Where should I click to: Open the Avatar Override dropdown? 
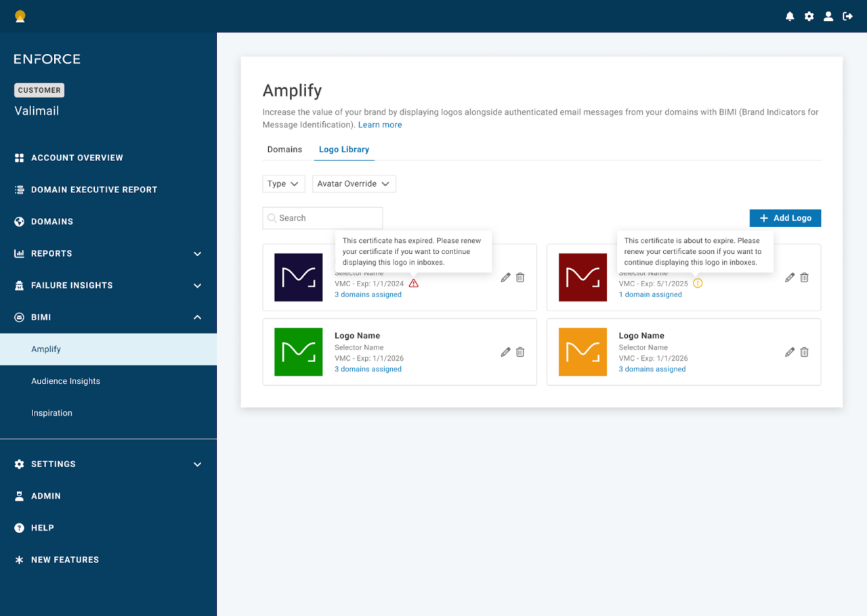tap(354, 183)
